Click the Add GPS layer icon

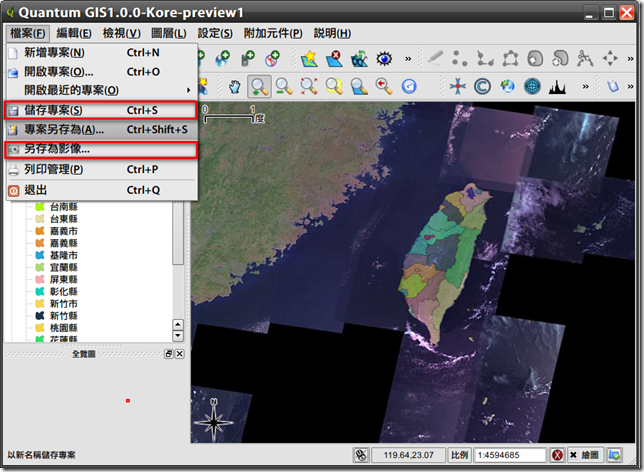247,59
